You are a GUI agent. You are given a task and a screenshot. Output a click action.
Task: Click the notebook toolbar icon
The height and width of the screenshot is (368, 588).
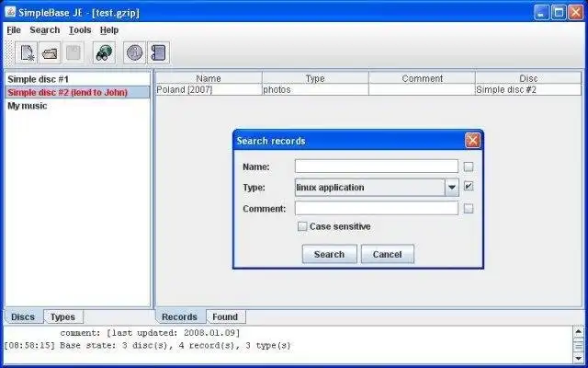(x=159, y=53)
